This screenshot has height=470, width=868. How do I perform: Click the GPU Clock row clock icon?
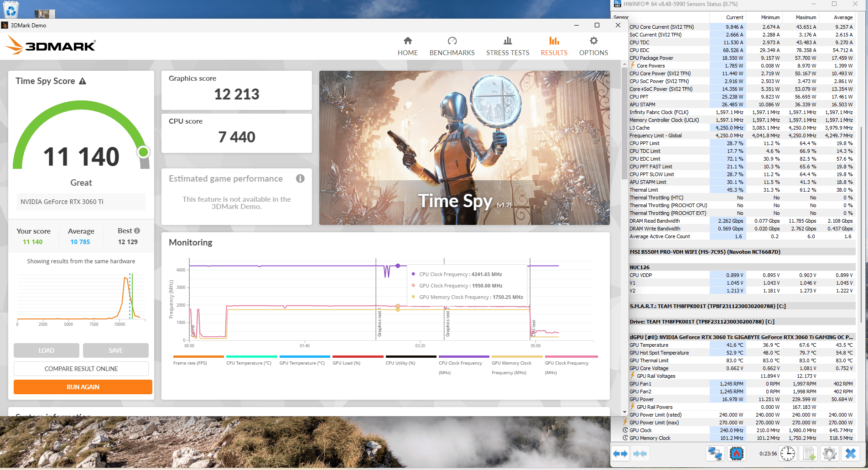point(625,430)
